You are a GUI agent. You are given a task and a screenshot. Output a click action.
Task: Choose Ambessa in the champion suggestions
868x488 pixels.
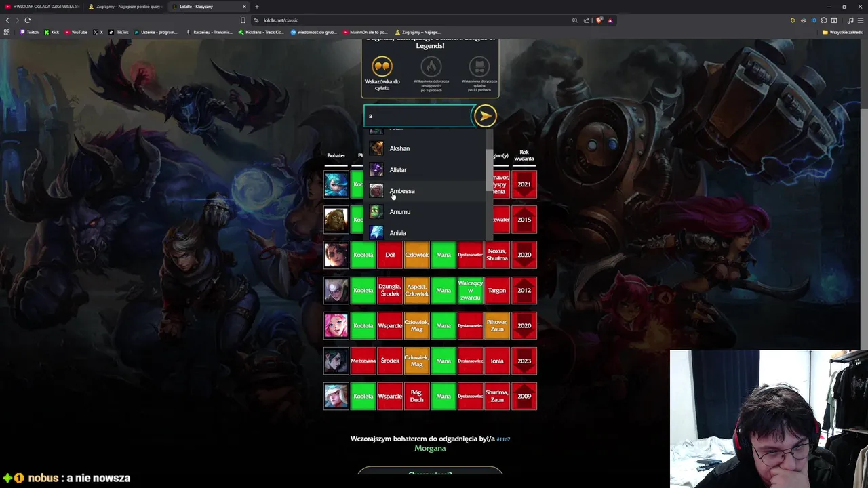pos(426,190)
